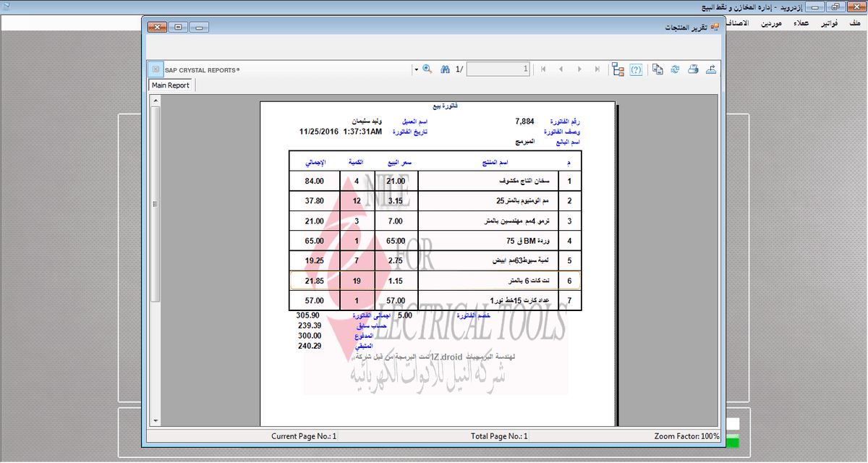Click the invoice total 305.90
This screenshot has height=463, width=868.
click(308, 316)
